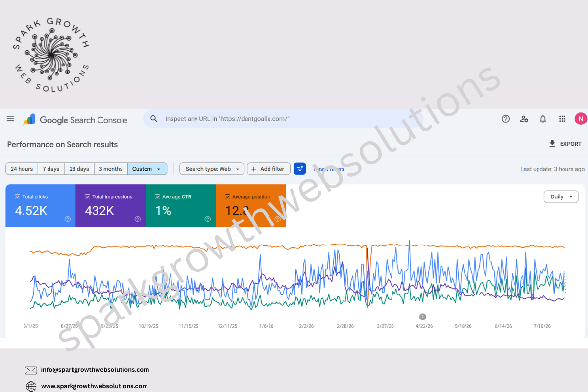
Task: Click the Inspect any URL search field
Action: pyautogui.click(x=283, y=119)
